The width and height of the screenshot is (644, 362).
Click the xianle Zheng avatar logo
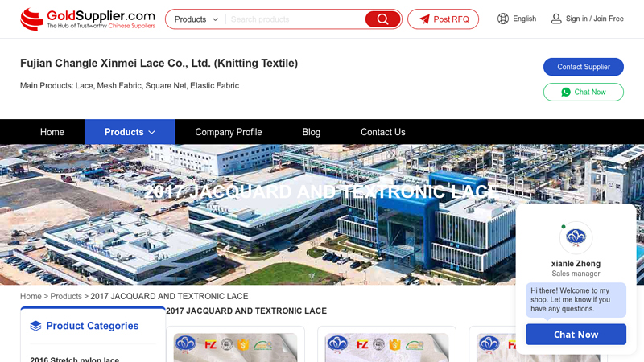(576, 237)
